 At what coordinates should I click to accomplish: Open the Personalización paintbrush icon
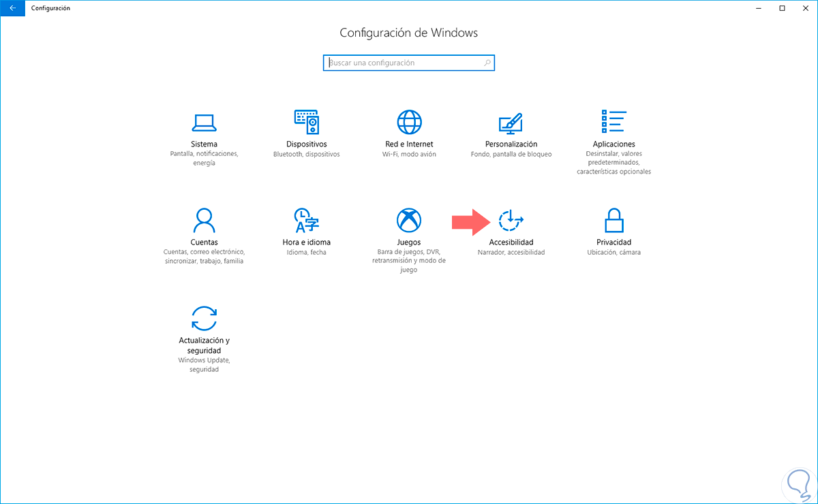(x=511, y=123)
